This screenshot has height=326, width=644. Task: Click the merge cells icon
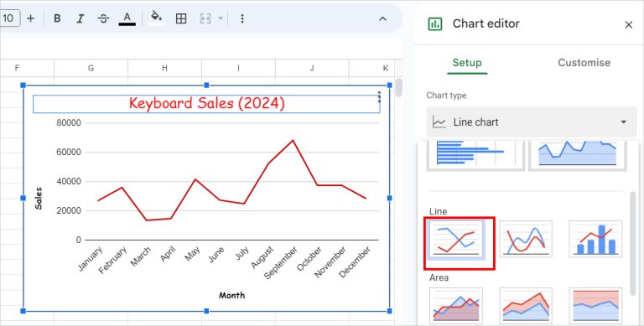coord(205,18)
